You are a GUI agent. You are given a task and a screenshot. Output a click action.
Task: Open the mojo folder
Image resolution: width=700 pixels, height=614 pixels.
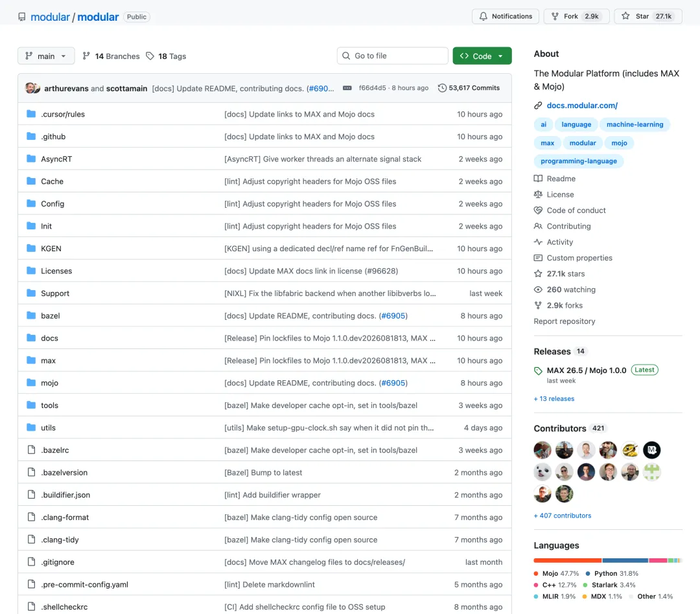[49, 383]
